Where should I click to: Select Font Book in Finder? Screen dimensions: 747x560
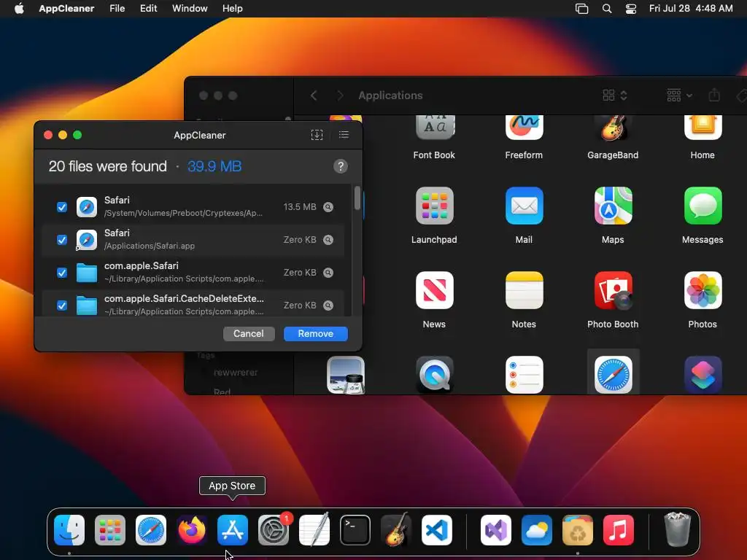(x=434, y=138)
